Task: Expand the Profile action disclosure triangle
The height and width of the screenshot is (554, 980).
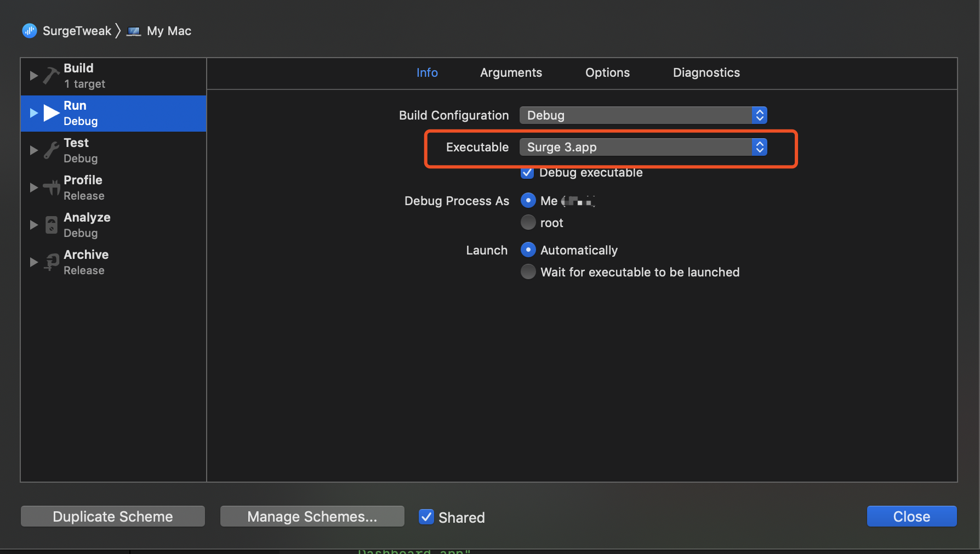Action: (33, 188)
